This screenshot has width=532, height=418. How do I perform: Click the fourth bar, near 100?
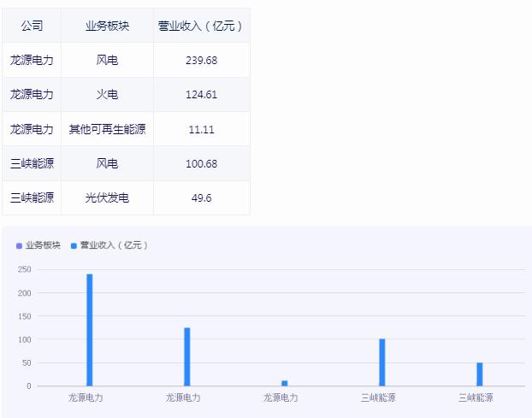[x=381, y=362]
